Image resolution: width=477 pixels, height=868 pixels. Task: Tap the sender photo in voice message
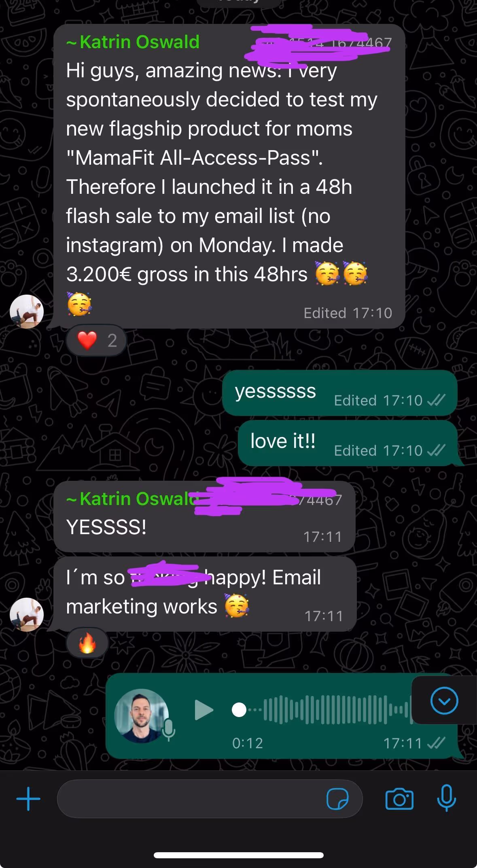coord(142,716)
